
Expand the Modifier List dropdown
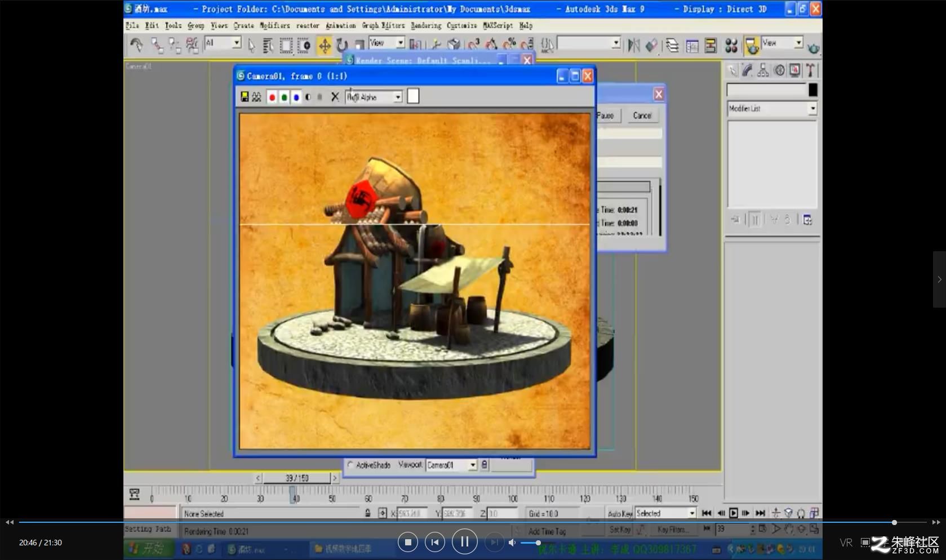pyautogui.click(x=772, y=108)
